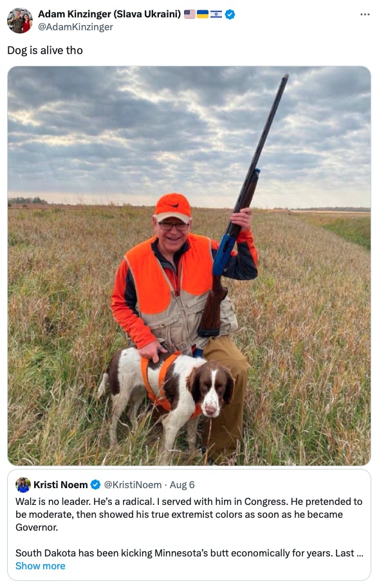Open the Aug 6 timestamp
Image resolution: width=379 pixels, height=588 pixels.
pos(182,484)
